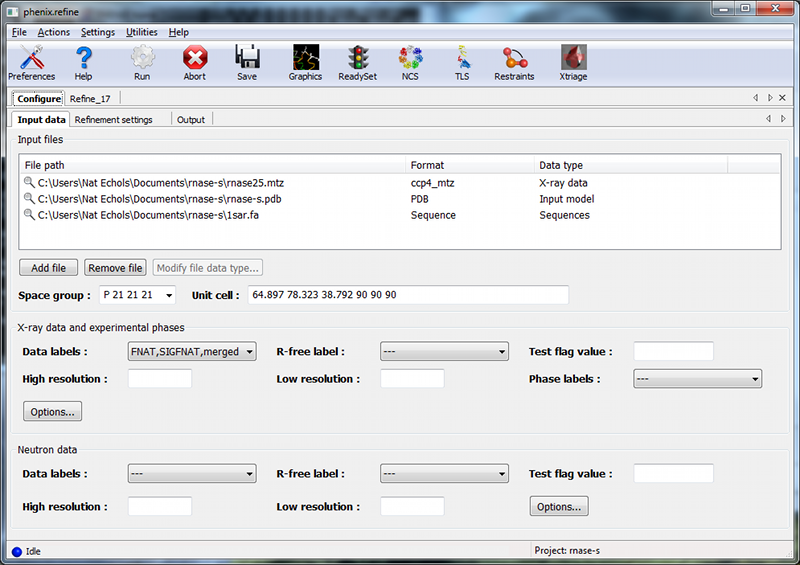Click the Run toolbar icon
Viewport: 800px width, 565px height.
point(142,62)
